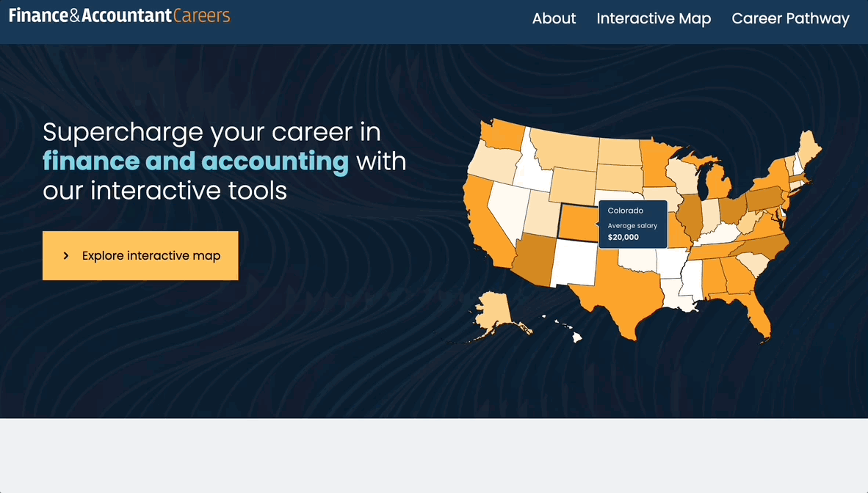
Task: Select New Mexico on the map
Action: pos(574,264)
